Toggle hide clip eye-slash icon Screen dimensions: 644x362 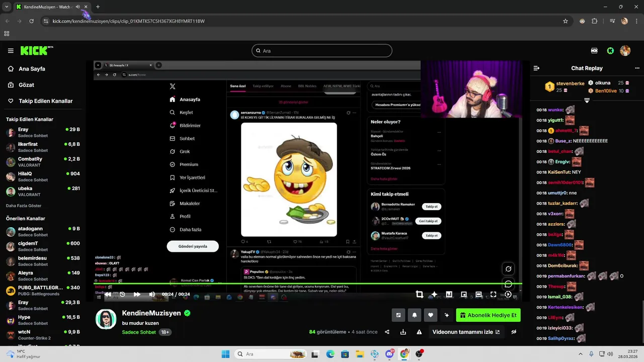pyautogui.click(x=514, y=332)
